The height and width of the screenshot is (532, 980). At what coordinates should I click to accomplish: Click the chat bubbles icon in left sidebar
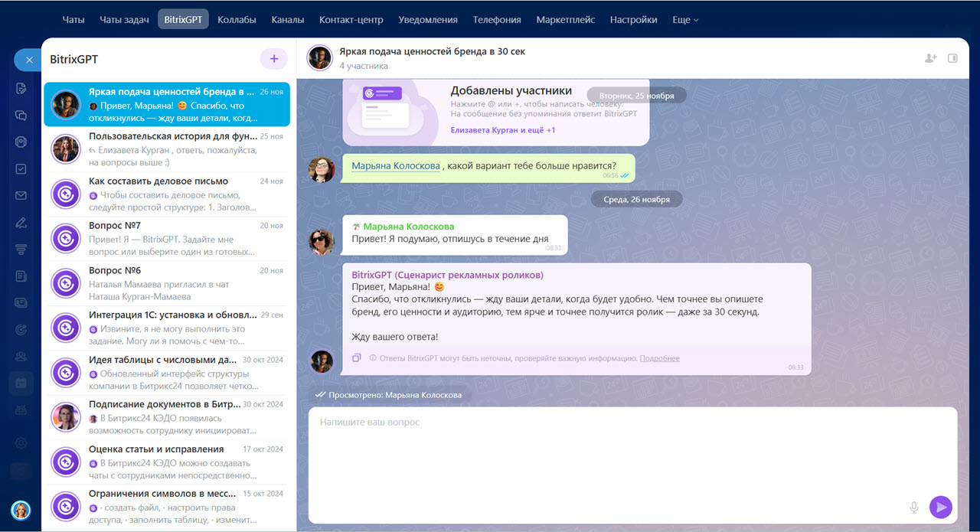[x=21, y=116]
